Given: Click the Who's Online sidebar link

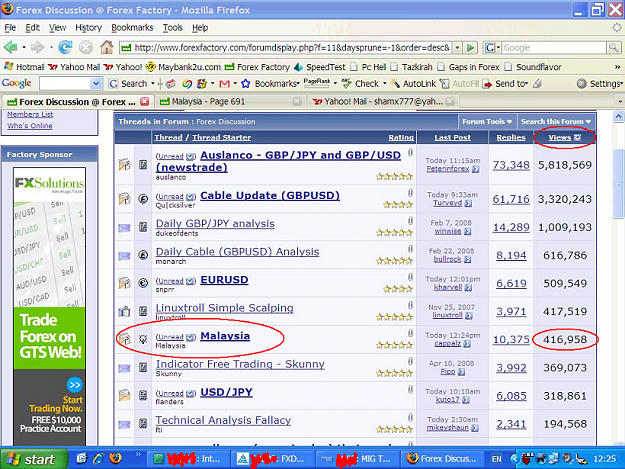Looking at the screenshot, I should (x=29, y=126).
